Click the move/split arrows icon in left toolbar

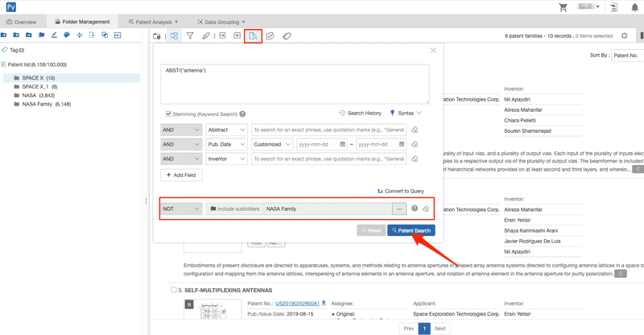click(x=79, y=35)
